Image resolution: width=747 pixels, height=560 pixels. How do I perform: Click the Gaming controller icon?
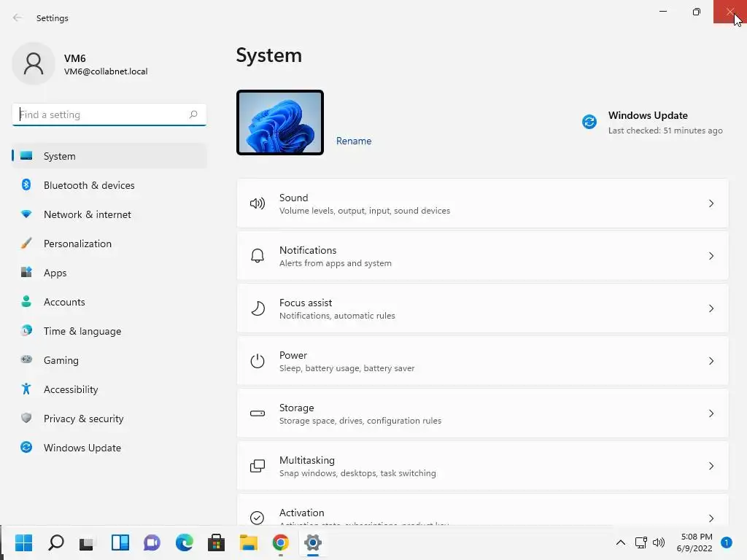[x=27, y=359]
